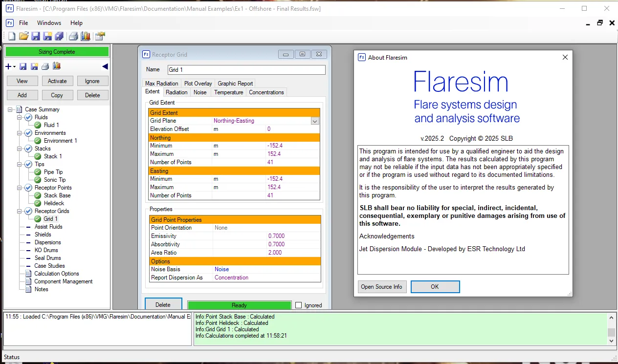Switch to the Noise tab

pyautogui.click(x=200, y=92)
